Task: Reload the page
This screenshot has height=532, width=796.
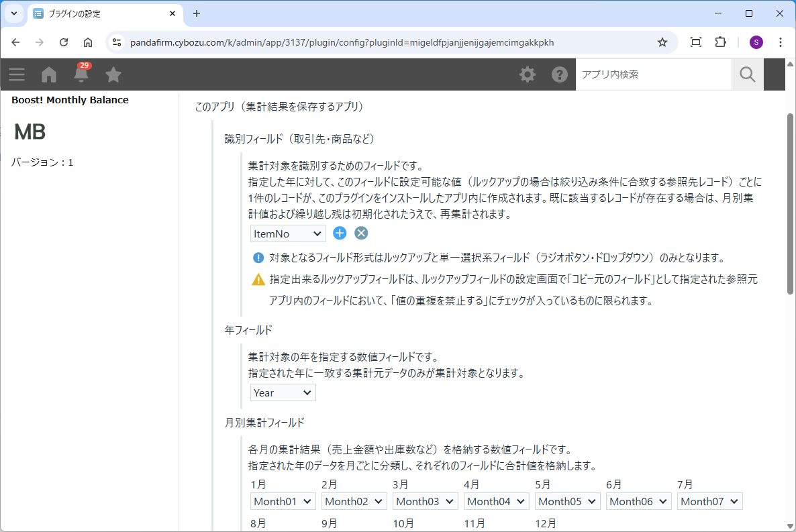Action: click(64, 42)
